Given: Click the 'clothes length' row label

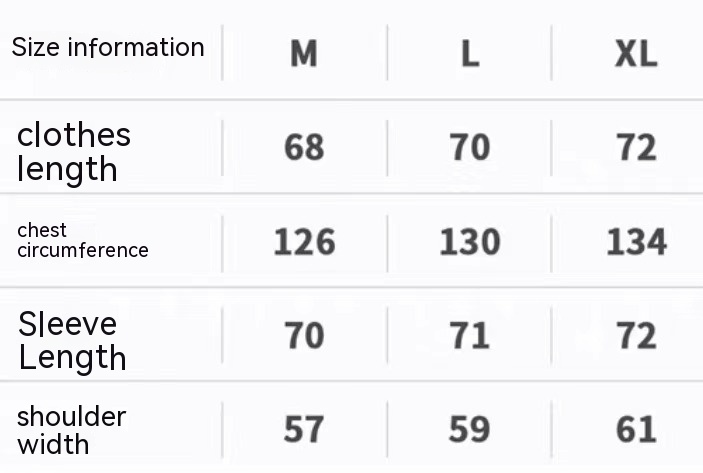Looking at the screenshot, I should coord(74,152).
